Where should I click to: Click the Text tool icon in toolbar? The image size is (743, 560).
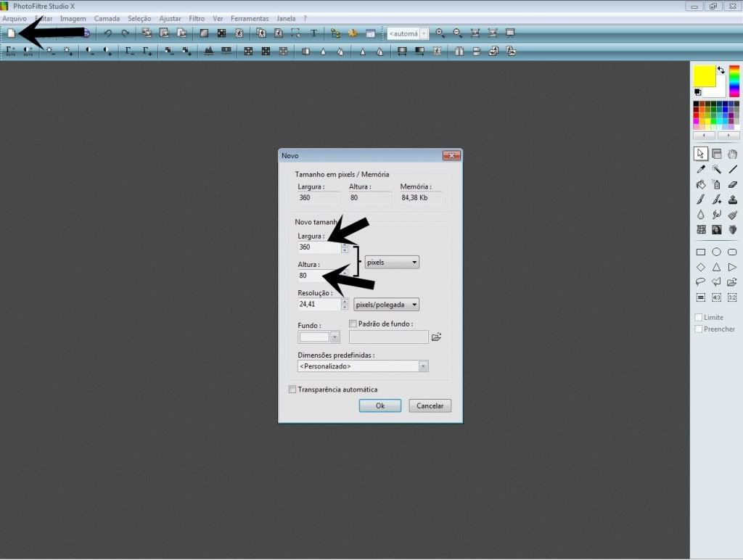(x=313, y=33)
